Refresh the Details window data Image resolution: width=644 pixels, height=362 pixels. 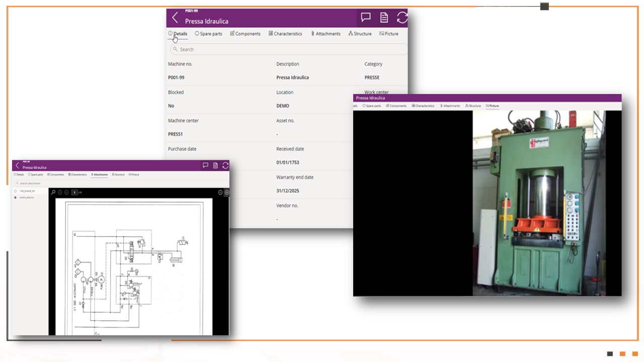402,18
